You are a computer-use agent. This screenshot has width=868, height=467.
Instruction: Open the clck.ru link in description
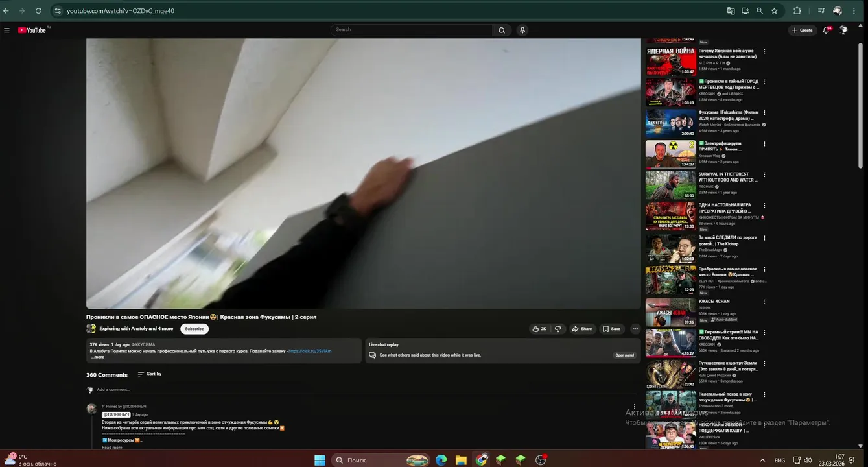tap(310, 351)
